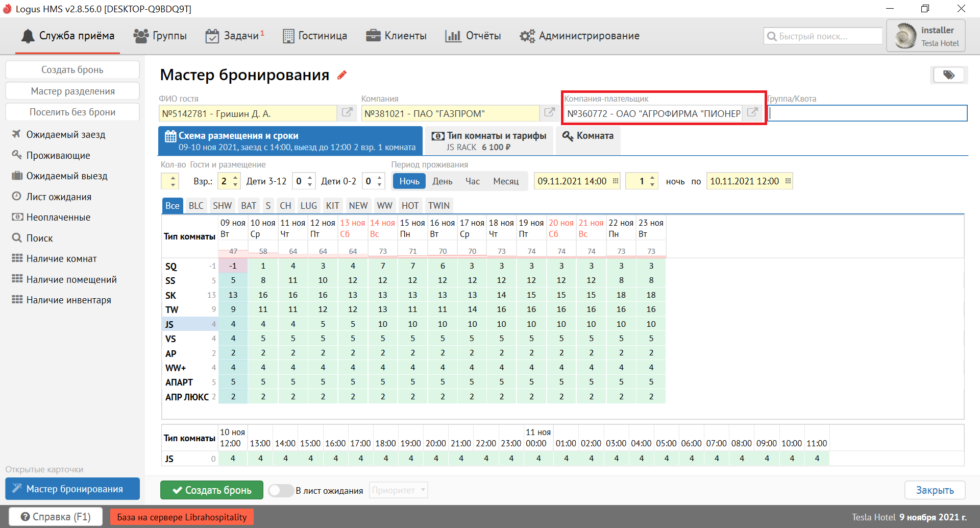Click the red pencil edit icon
980x528 pixels.
pyautogui.click(x=342, y=75)
